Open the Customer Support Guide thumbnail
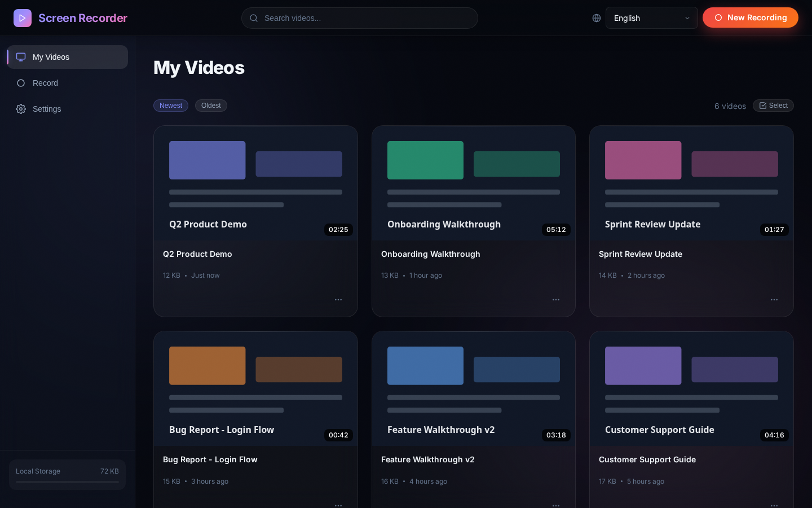The height and width of the screenshot is (508, 812). pyautogui.click(x=691, y=389)
